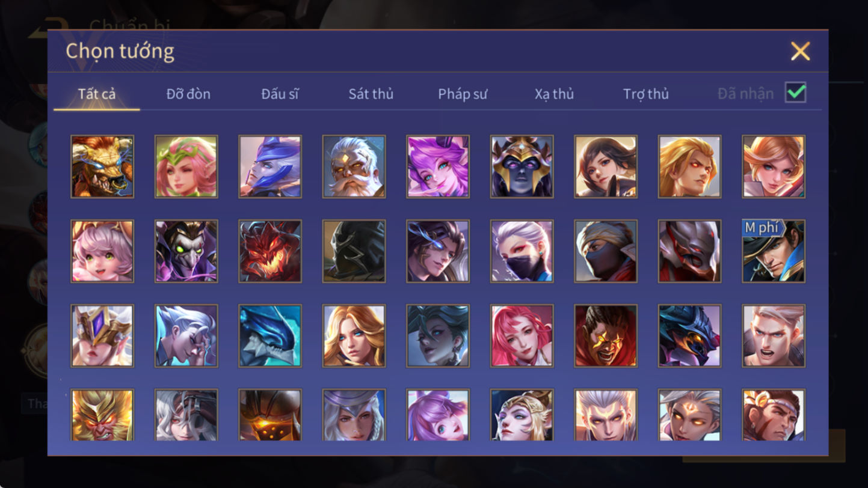Choose the hero marked 'M phí'
Screen dimensions: 868x488
773,251
